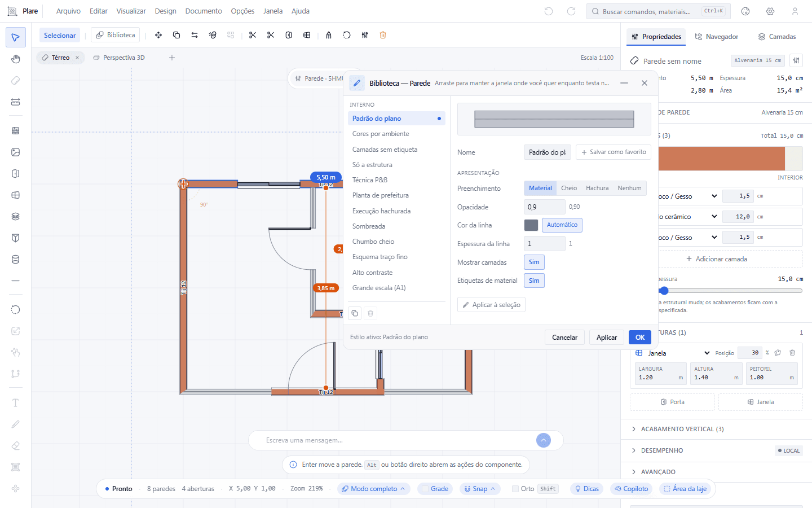Select the hand pan tool in left sidebar

point(15,59)
